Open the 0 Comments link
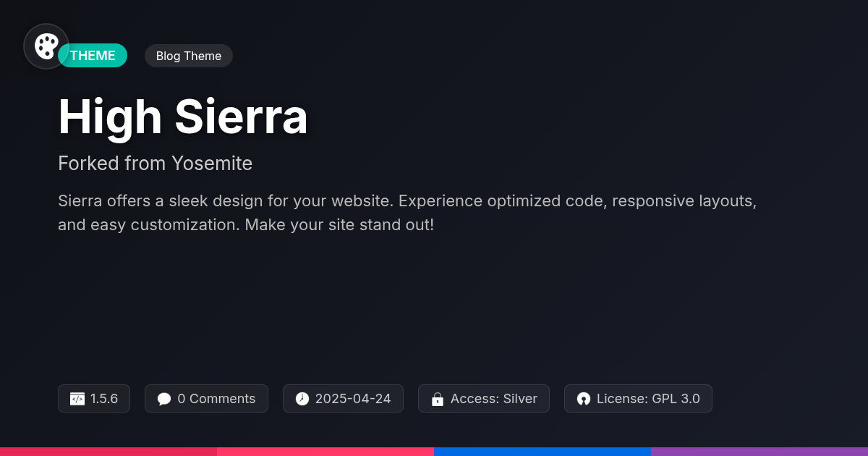The height and width of the screenshot is (456, 868). (207, 399)
